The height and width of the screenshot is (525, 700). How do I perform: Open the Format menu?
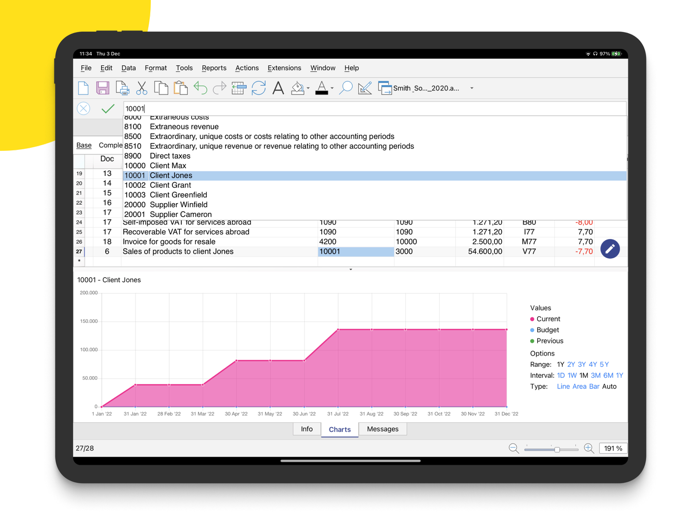click(155, 68)
